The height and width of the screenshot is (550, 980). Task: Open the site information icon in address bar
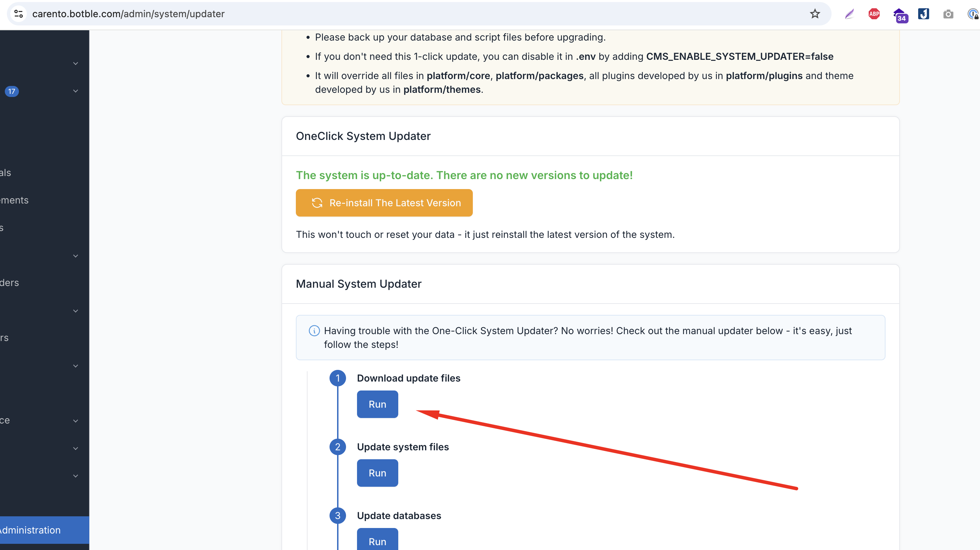(x=19, y=14)
